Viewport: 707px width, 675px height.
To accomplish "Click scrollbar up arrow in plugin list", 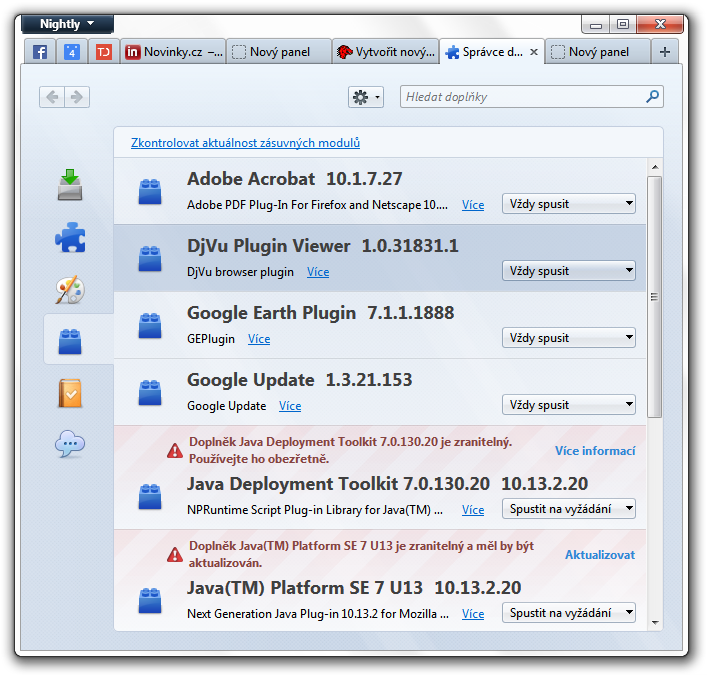I will pyautogui.click(x=655, y=167).
